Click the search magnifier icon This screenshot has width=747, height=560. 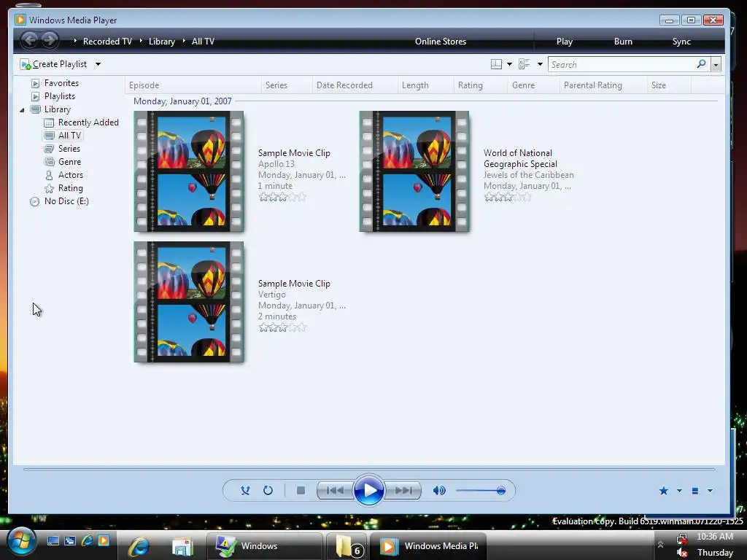point(701,64)
